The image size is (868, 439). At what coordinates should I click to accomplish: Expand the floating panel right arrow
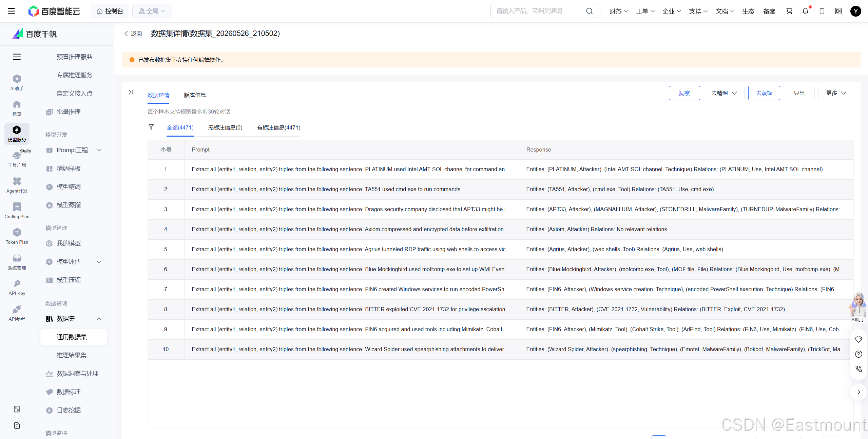[x=859, y=392]
